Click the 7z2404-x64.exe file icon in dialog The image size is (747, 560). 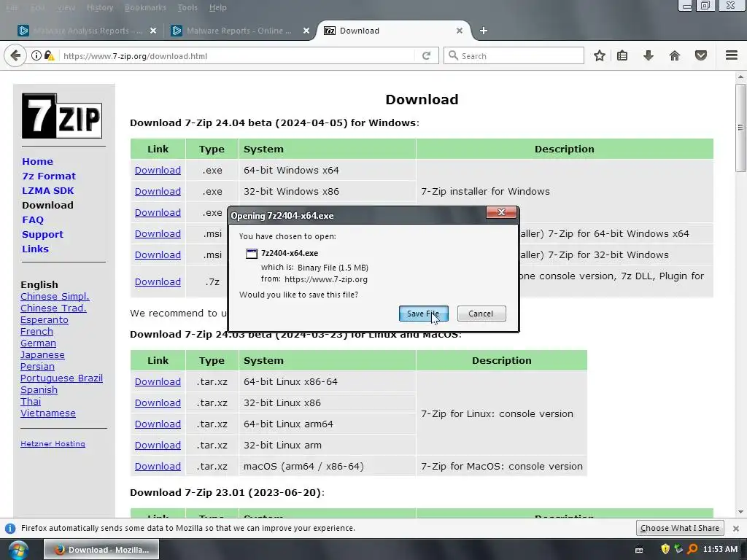tap(251, 253)
